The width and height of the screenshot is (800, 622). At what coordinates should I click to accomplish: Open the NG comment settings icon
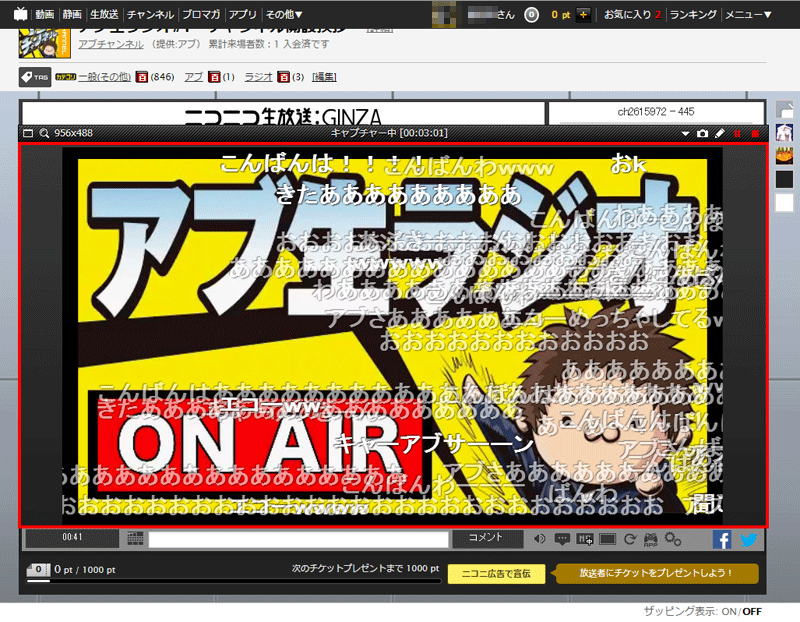[585, 539]
